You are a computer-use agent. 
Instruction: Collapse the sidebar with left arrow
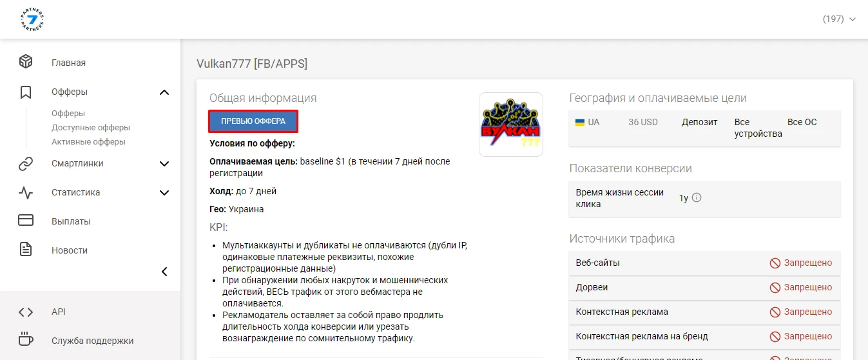pyautogui.click(x=164, y=272)
